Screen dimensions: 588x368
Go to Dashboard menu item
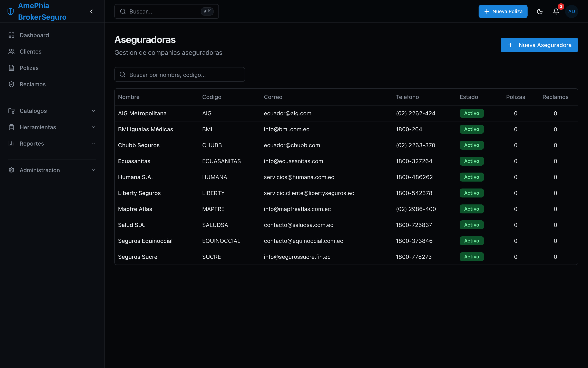click(x=52, y=35)
